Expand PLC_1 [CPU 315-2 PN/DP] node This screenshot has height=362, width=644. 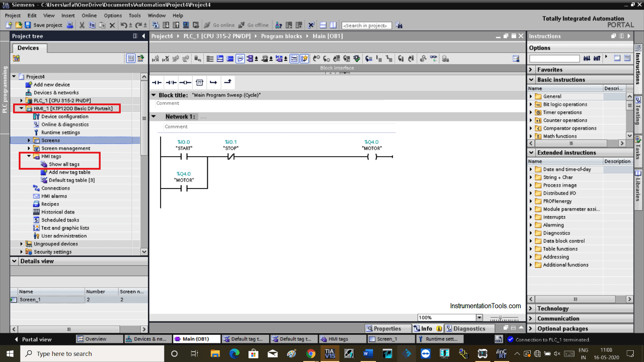pos(22,101)
